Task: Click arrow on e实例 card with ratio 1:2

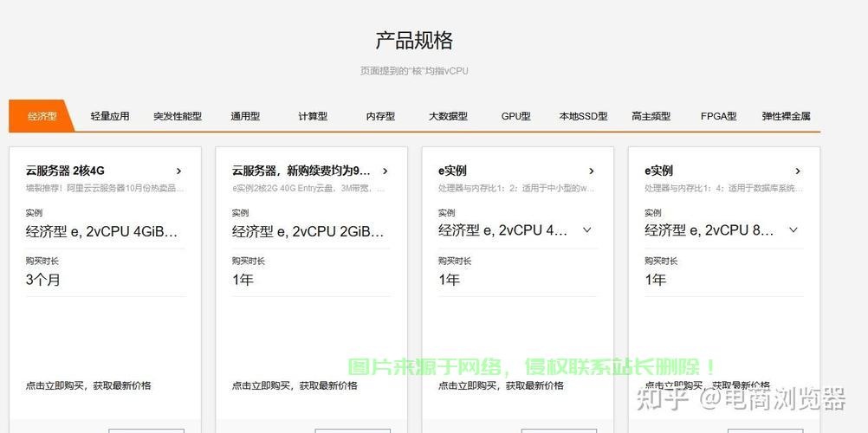Action: pos(591,171)
